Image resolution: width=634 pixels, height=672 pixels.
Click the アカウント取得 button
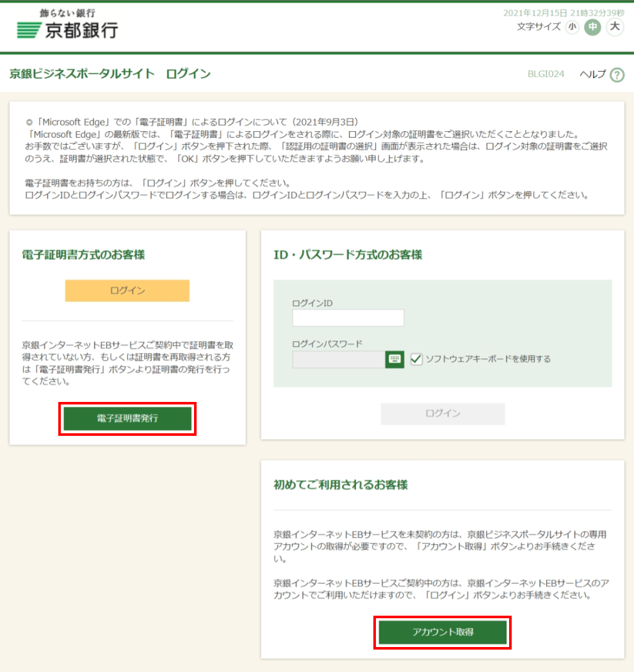(x=443, y=632)
